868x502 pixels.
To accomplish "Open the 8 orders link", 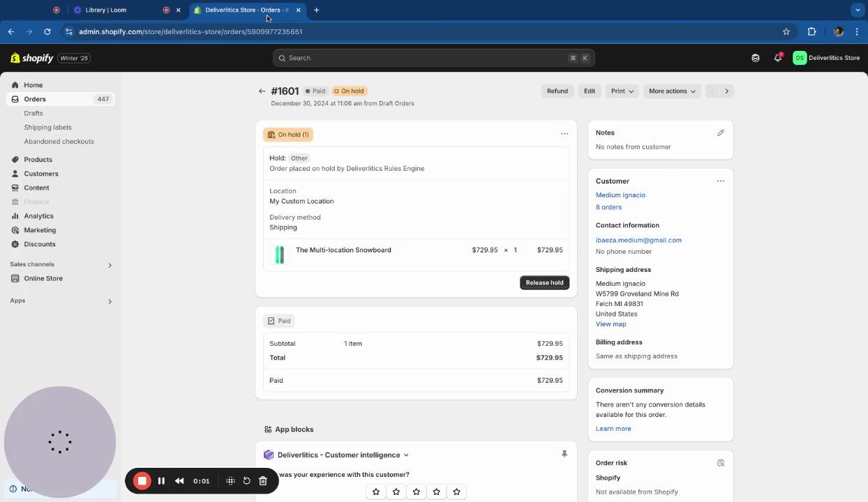I will (608, 207).
